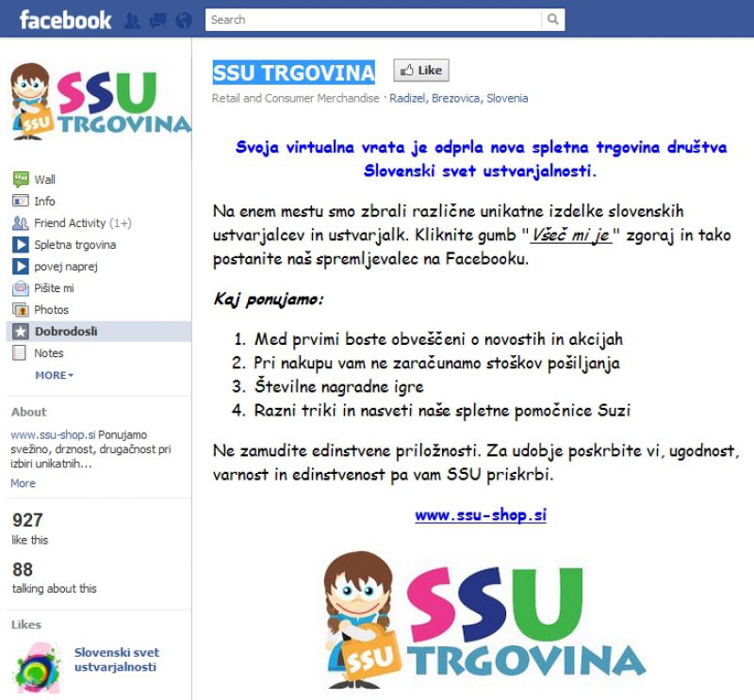
Task: Click the Facebook logo in header
Action: click(65, 20)
